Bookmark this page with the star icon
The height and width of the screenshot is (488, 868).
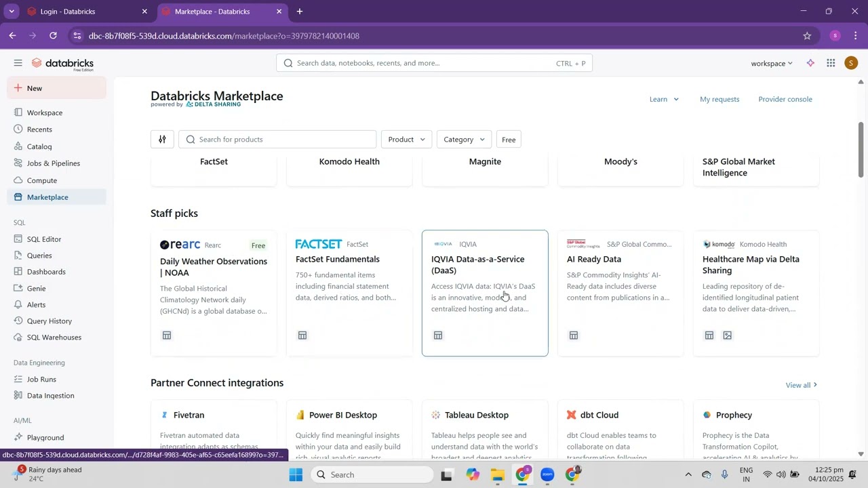pos(807,36)
